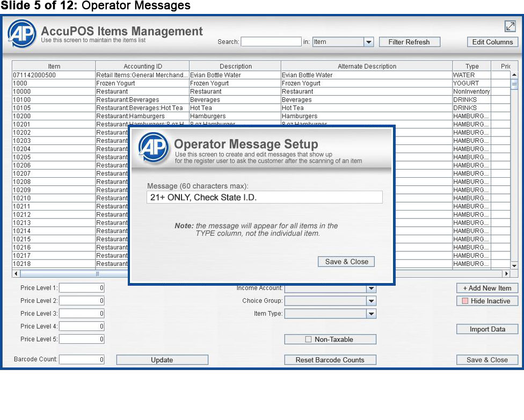
Task: Click the vertical scrollbar up arrow
Action: (x=514, y=75)
